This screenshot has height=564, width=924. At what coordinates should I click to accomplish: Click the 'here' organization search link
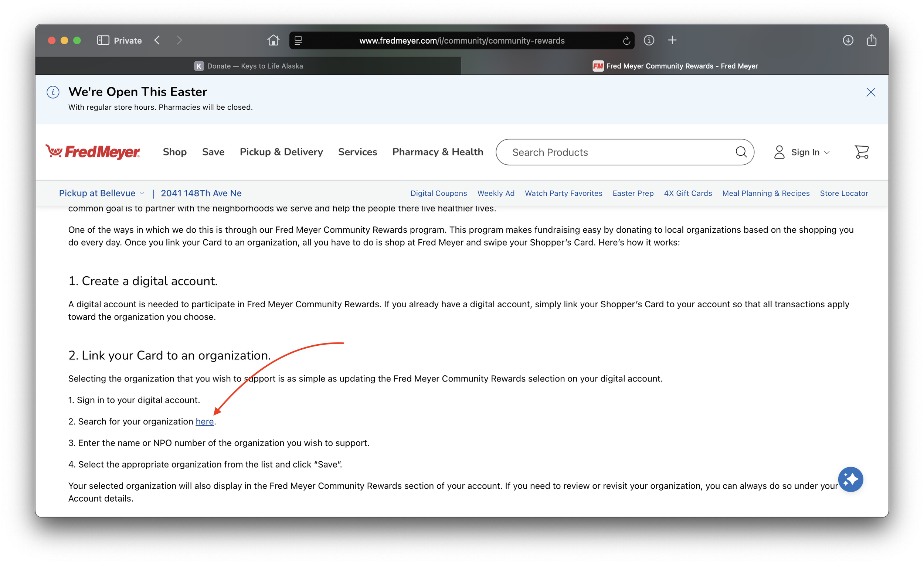click(204, 421)
